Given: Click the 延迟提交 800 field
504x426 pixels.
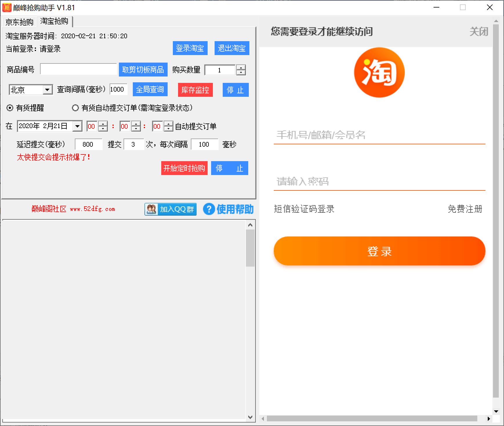Looking at the screenshot, I should [88, 144].
